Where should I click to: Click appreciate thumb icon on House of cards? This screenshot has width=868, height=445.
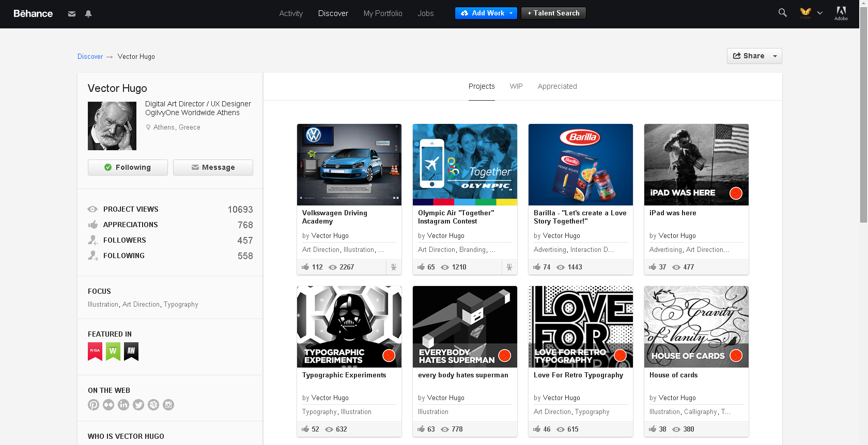click(653, 429)
